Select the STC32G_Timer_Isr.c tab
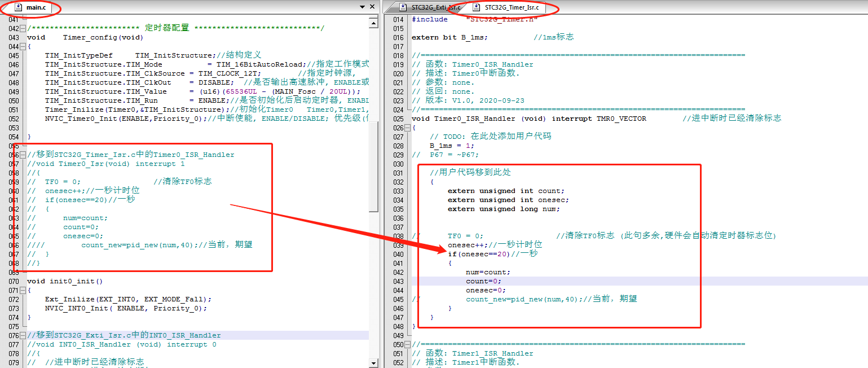The image size is (868, 368). 511,7
